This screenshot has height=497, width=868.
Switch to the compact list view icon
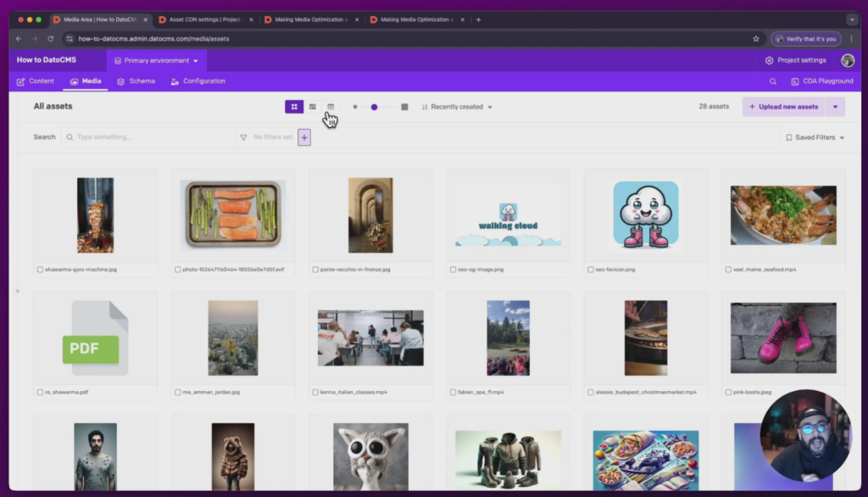tap(313, 107)
